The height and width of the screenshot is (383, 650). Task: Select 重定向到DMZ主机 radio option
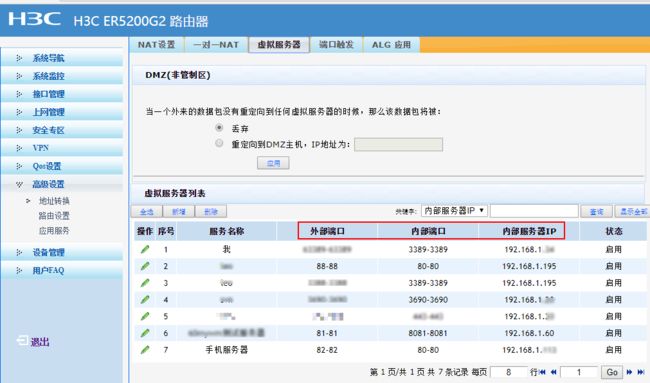[219, 143]
